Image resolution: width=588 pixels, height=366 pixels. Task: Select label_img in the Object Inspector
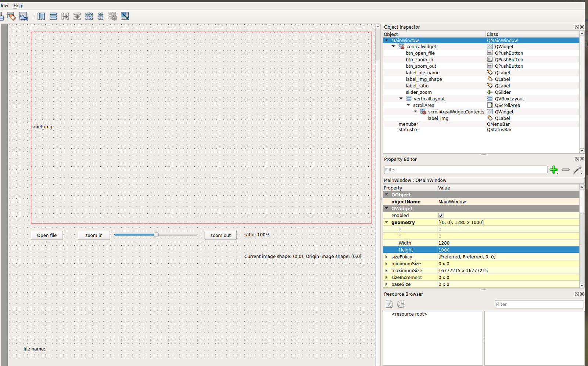(x=438, y=118)
